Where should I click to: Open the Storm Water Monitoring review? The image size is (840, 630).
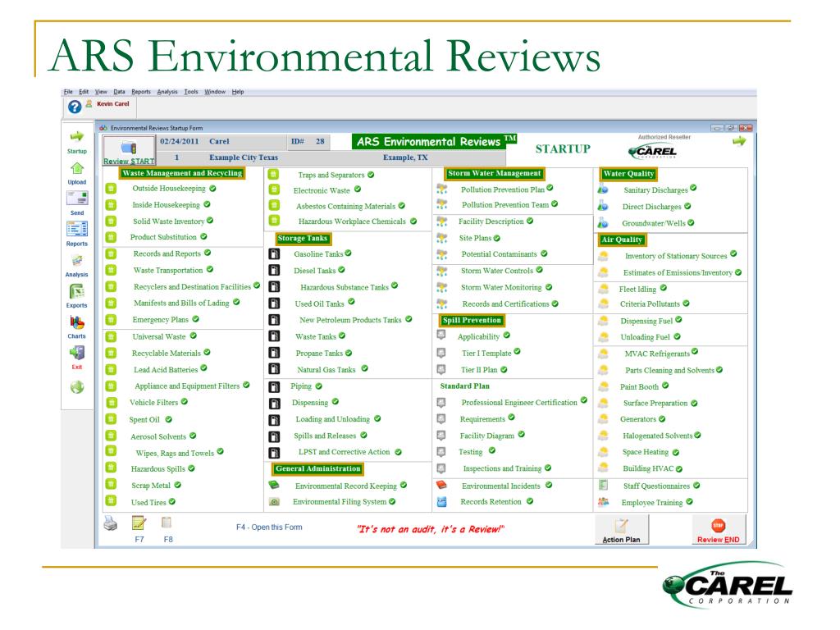click(x=501, y=288)
